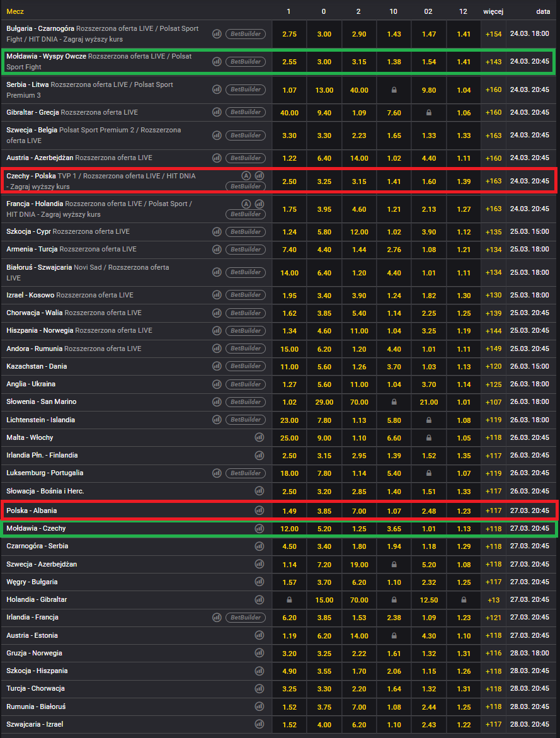This screenshot has width=560, height=738.
Task: Open BetBuilder for Czechy - Polska
Action: 246,187
